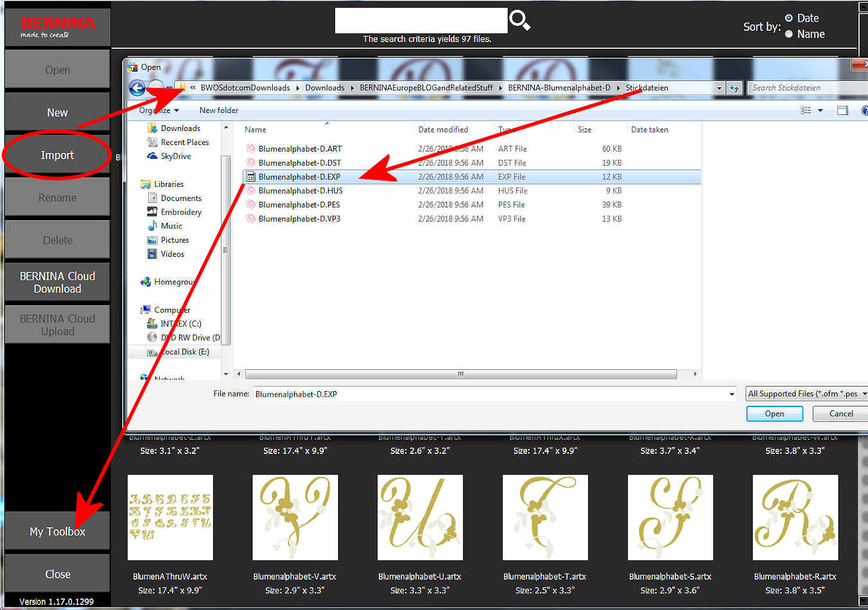This screenshot has height=610, width=868.
Task: Select Blumenalphabet-T.artx thumbnail
Action: point(545,518)
